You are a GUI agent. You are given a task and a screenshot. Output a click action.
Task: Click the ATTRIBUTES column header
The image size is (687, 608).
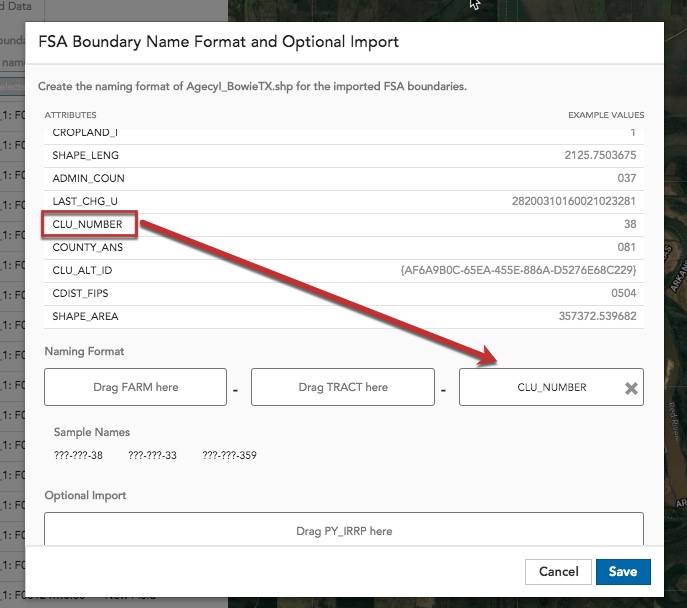(x=70, y=115)
